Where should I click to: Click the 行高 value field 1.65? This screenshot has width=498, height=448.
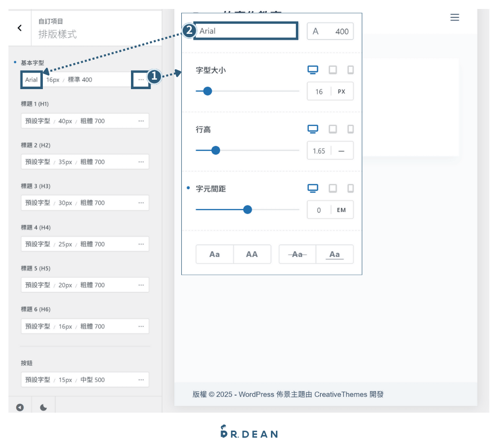(x=319, y=151)
